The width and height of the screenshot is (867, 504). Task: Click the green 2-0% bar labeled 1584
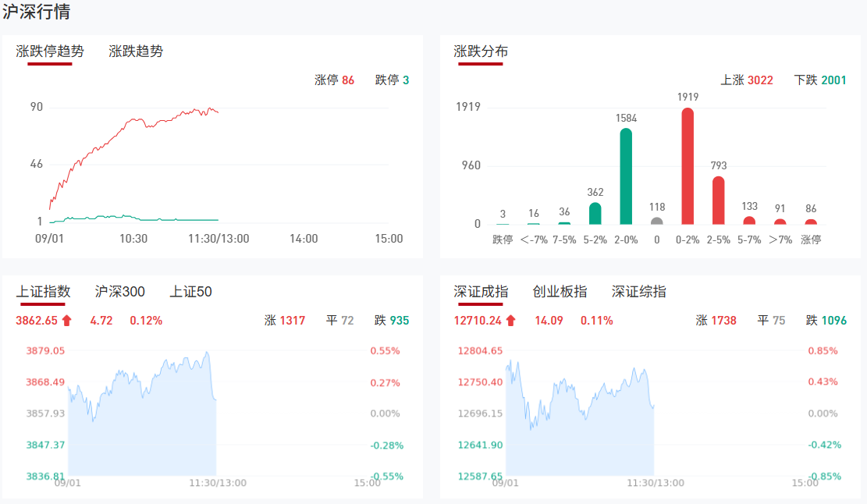626,176
